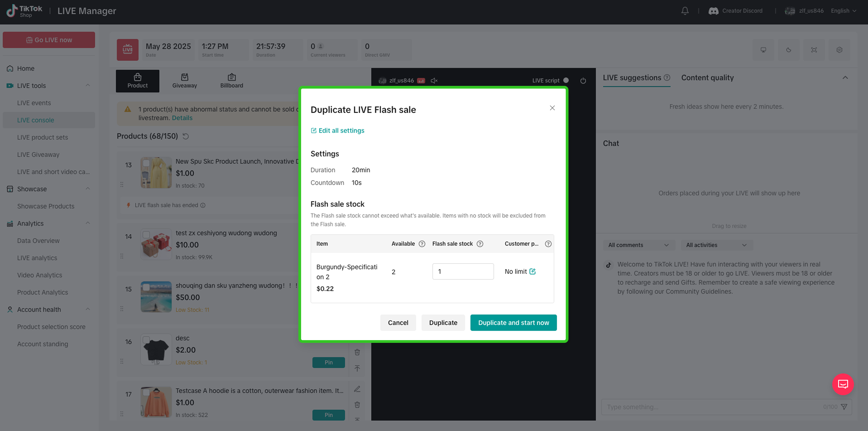868x431 pixels.
Task: Toggle the LIVE script switch
Action: [x=566, y=80]
